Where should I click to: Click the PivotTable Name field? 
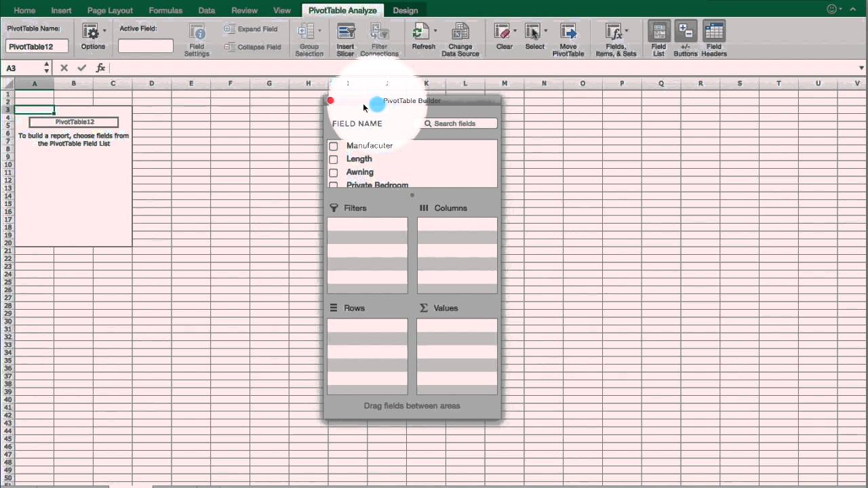37,47
